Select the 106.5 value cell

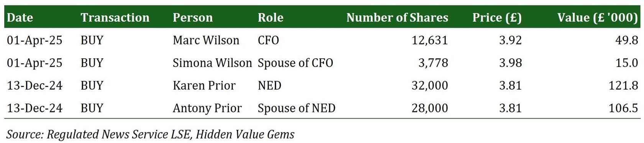pyautogui.click(x=623, y=108)
